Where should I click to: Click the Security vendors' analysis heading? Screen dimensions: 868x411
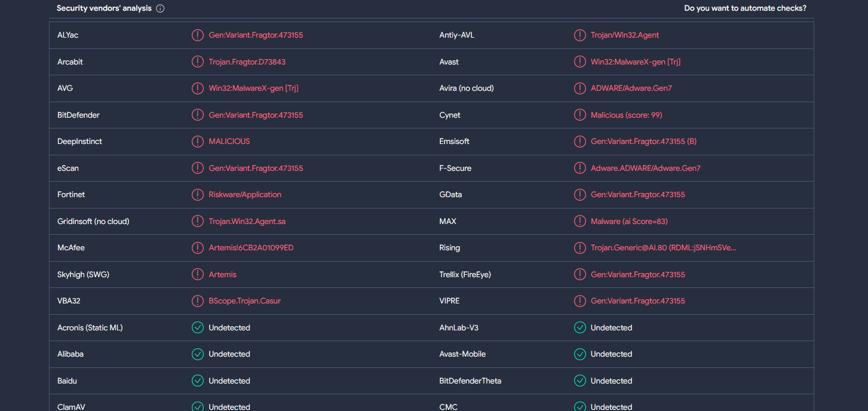[104, 8]
